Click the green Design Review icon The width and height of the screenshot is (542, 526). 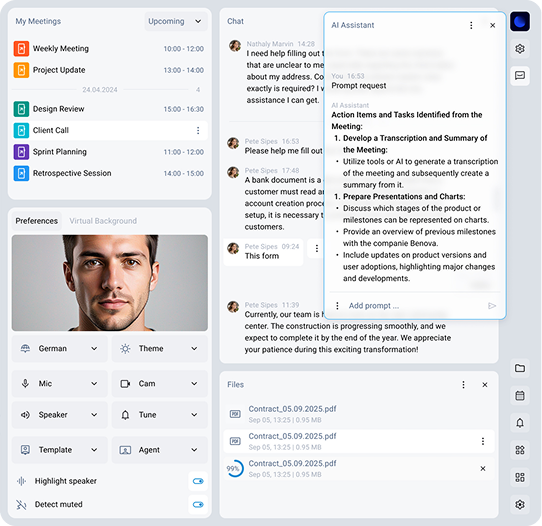(21, 109)
